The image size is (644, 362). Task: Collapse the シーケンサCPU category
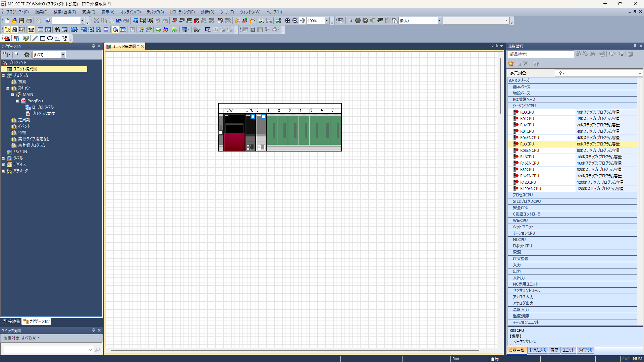pyautogui.click(x=572, y=106)
